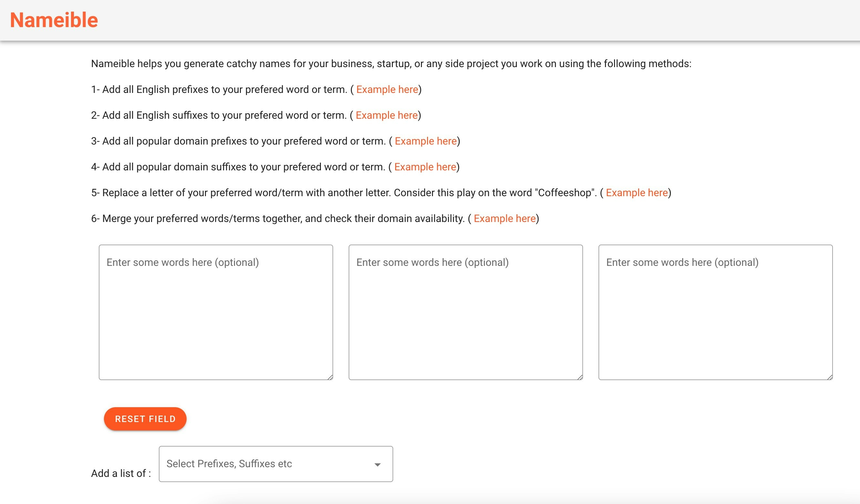Open merge words 'Example here' link
This screenshot has height=504, width=860.
[x=504, y=218]
